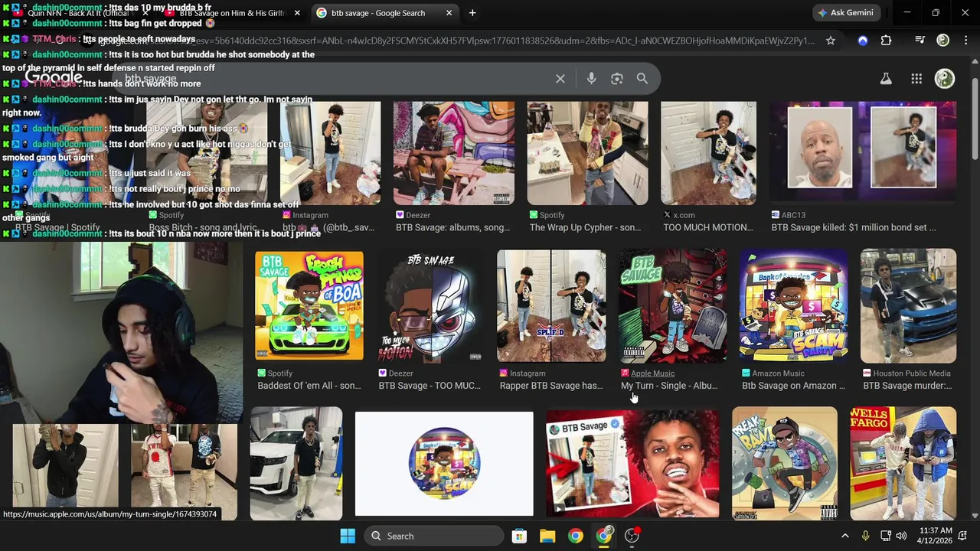This screenshot has height=551, width=980.
Task: Open the Houston Public Media blue car image
Action: coord(908,305)
